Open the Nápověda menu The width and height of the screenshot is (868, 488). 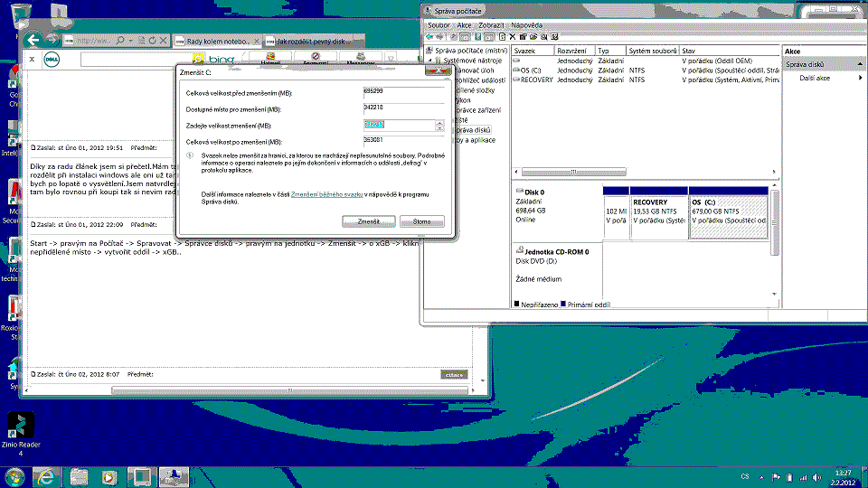[526, 25]
